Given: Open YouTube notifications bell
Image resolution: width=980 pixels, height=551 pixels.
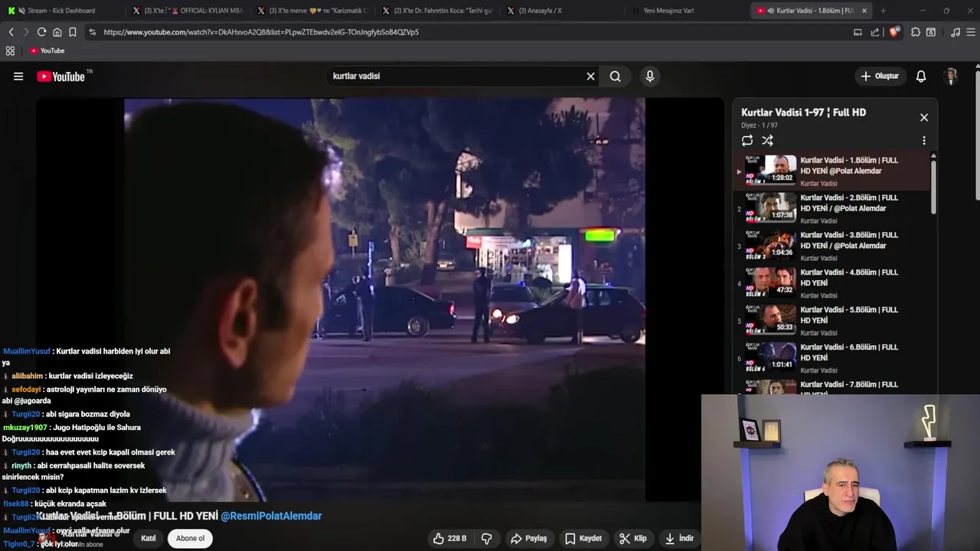Looking at the screenshot, I should tap(921, 77).
